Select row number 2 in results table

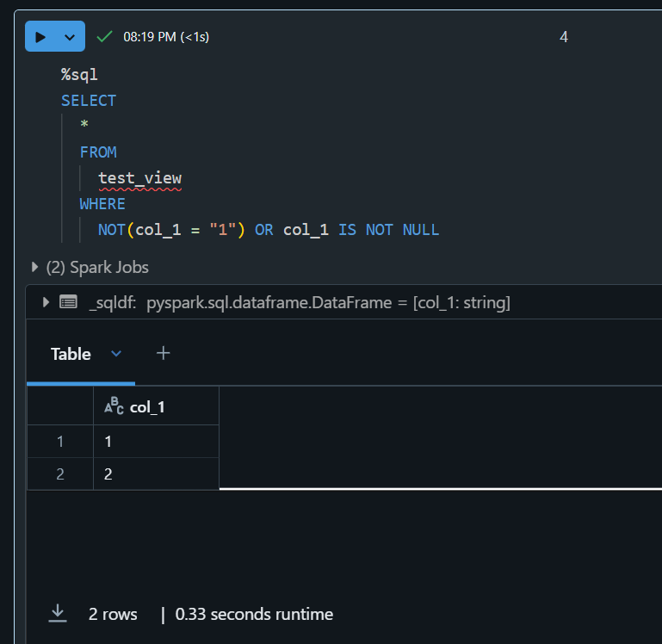coord(60,474)
